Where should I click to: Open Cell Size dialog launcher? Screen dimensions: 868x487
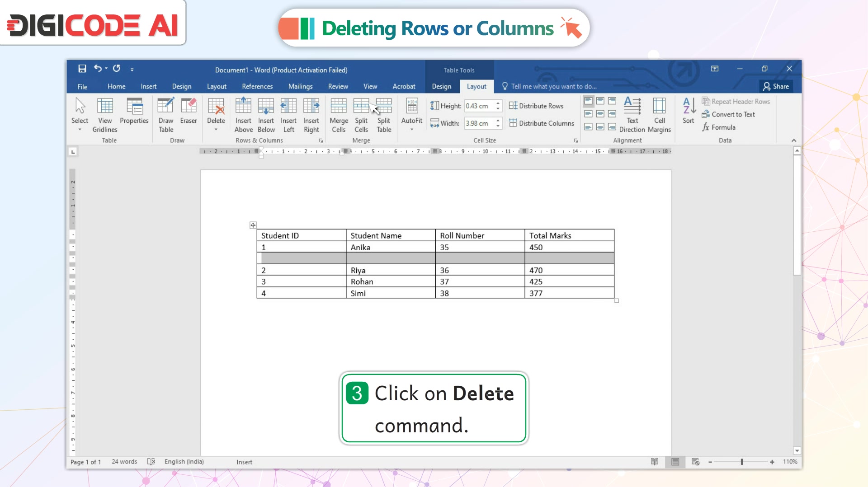coord(576,140)
